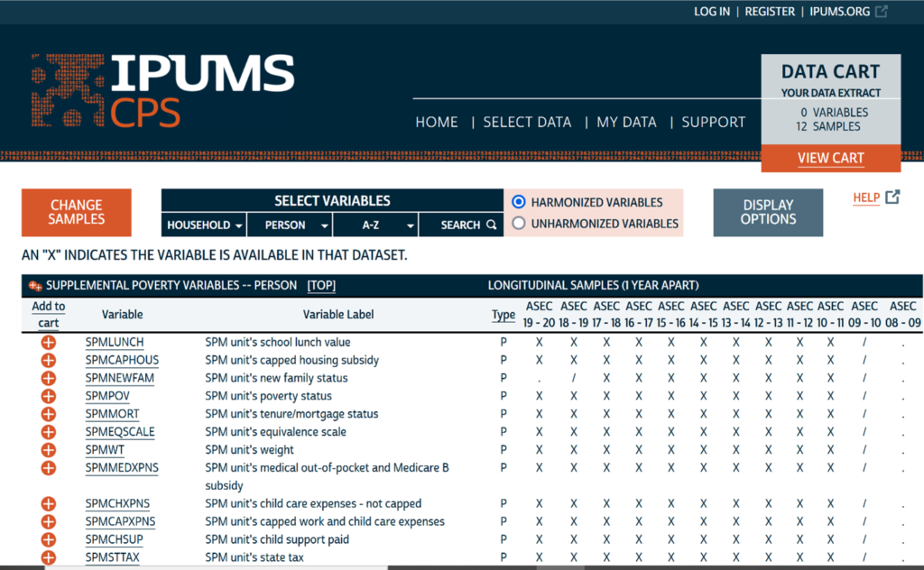924x570 pixels.
Task: Click 'SPM unit's poverty status' label
Action: click(x=268, y=396)
